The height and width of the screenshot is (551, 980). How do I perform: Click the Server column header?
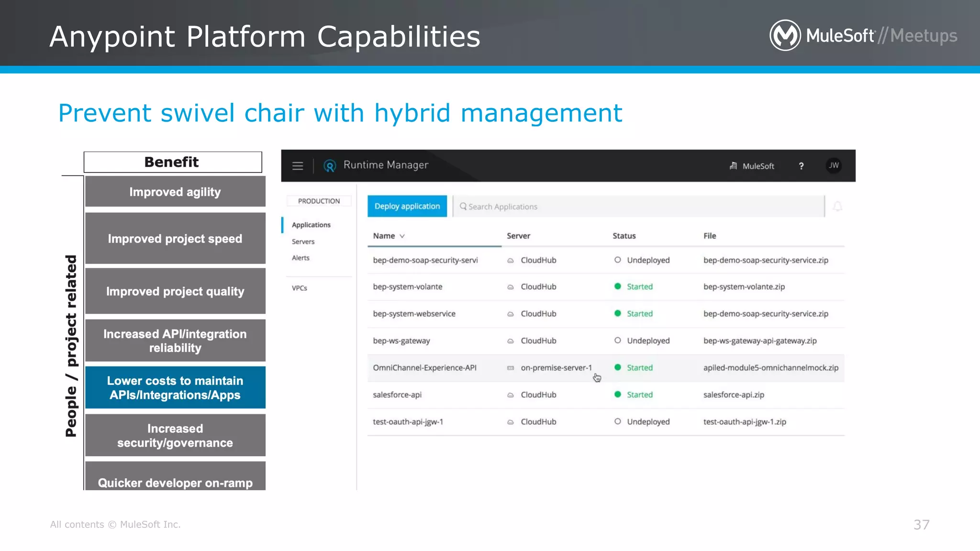tap(518, 236)
